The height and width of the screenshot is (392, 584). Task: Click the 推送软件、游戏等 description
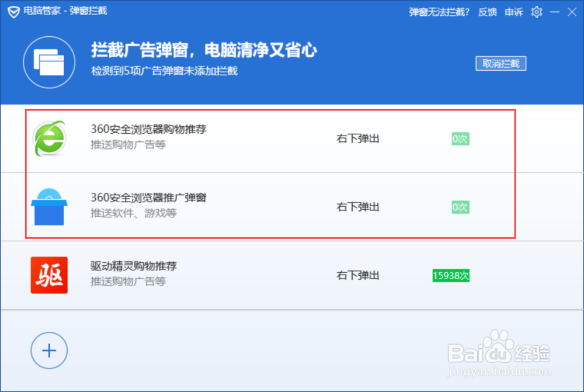[133, 213]
